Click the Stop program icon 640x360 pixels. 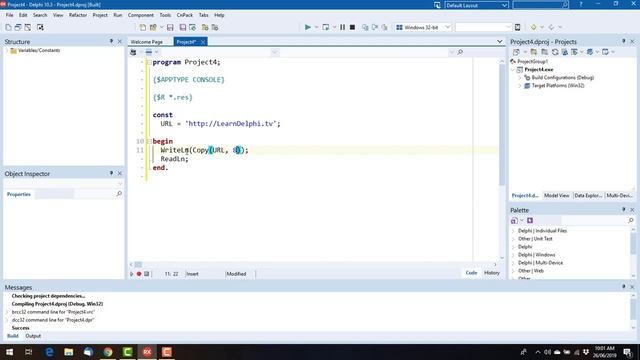coord(352,27)
